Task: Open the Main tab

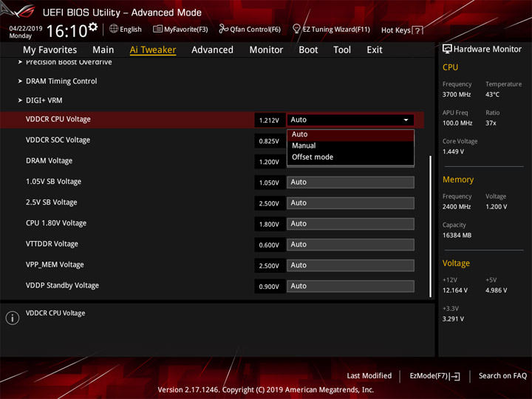Action: 103,50
